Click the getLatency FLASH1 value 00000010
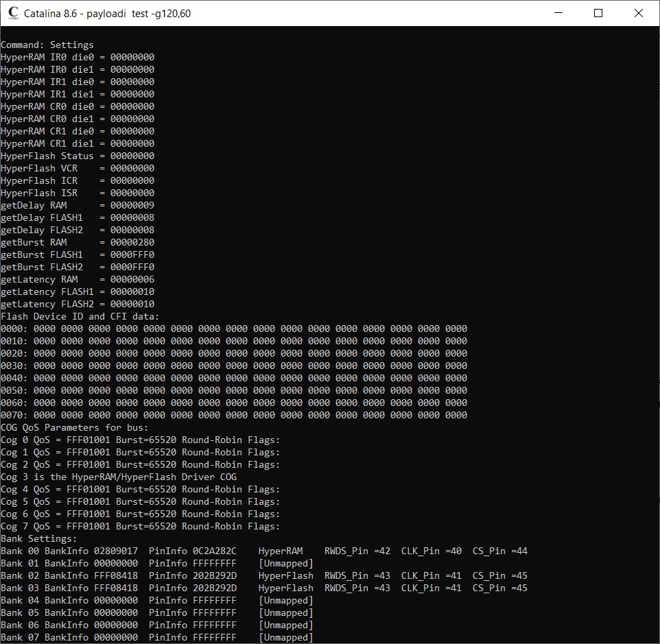Image resolution: width=660 pixels, height=644 pixels. (x=132, y=291)
